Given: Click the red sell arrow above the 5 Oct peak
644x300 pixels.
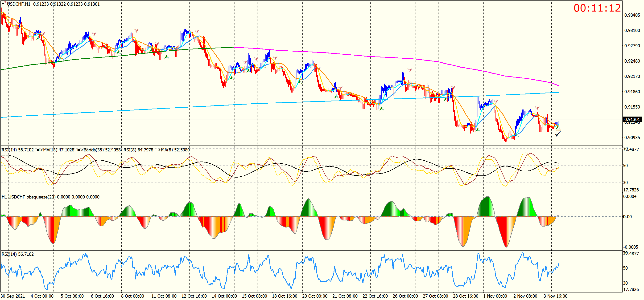Looking at the screenshot, I should click(x=94, y=34).
